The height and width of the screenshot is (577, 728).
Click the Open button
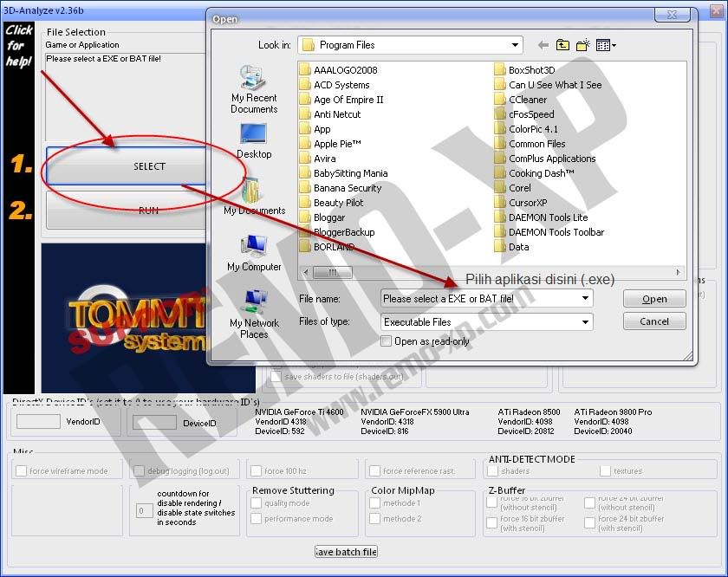[x=654, y=299]
